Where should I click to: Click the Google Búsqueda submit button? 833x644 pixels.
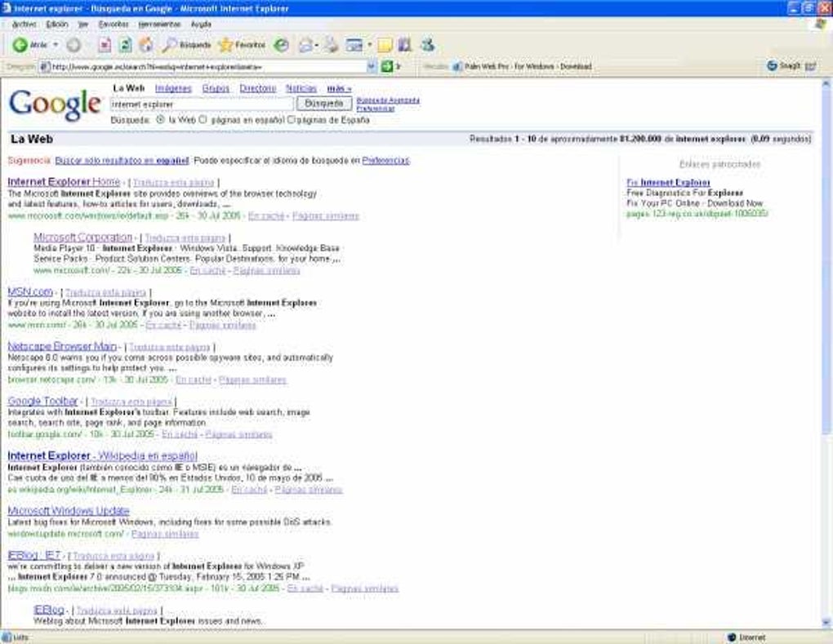[324, 104]
